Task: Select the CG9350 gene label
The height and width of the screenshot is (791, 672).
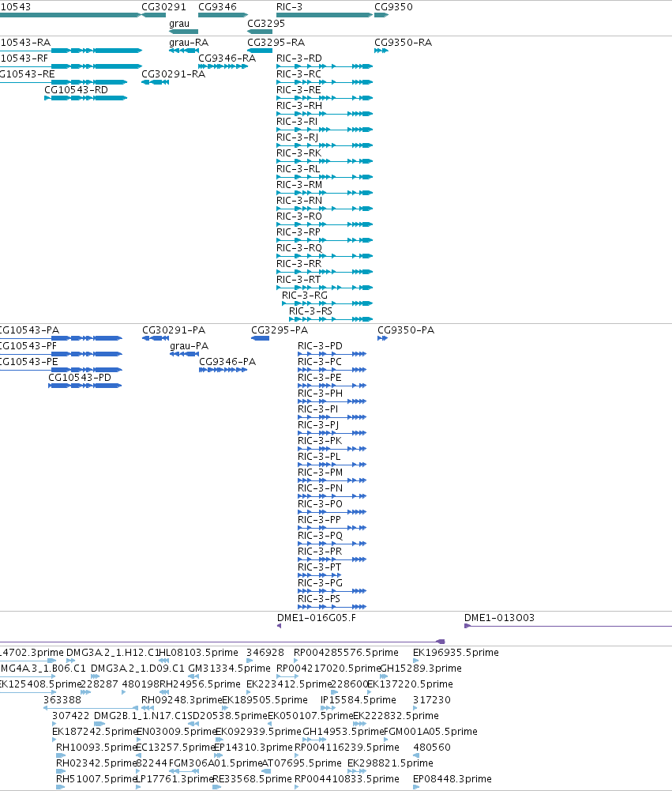Action: tap(393, 7)
